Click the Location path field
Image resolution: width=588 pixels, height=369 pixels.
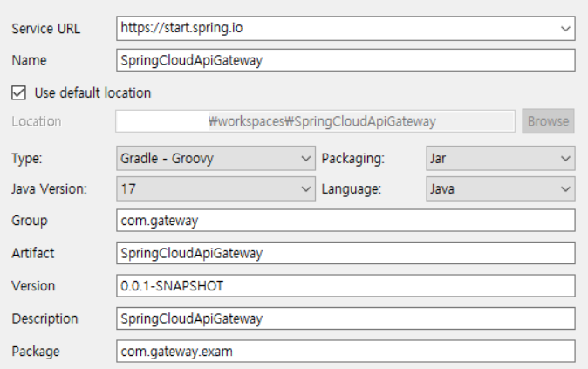pos(315,121)
